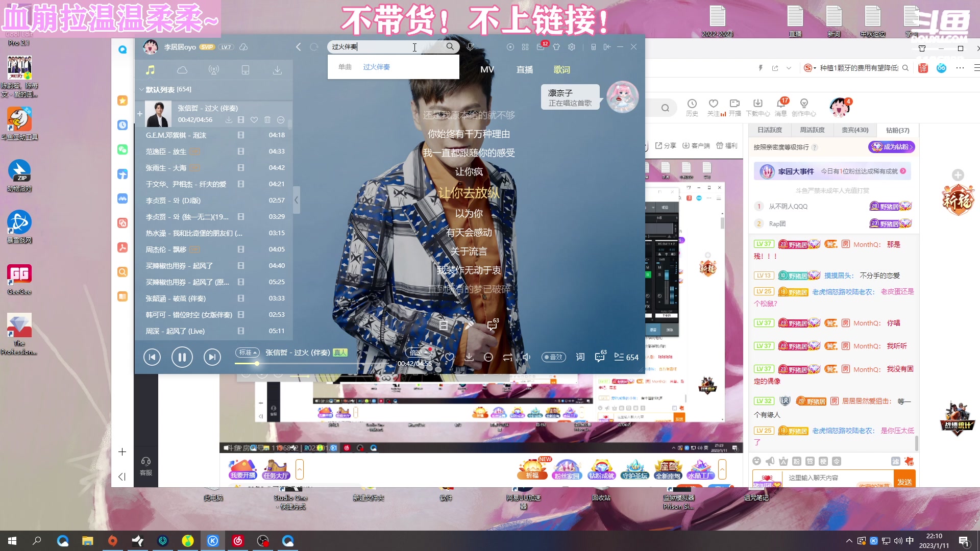Image resolution: width=980 pixels, height=551 pixels.
Task: Click the 开播 start streaming icon in Douyu
Action: tap(735, 107)
